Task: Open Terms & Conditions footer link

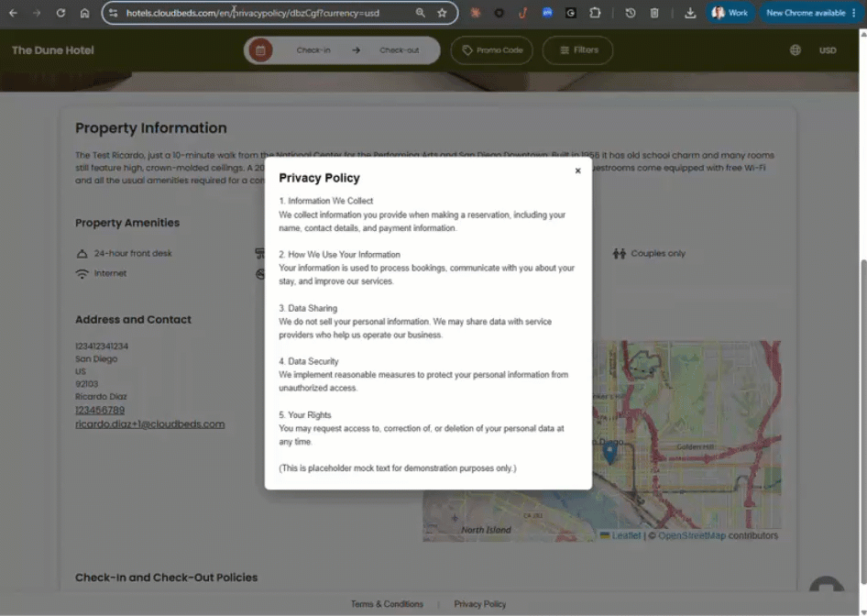Action: tap(387, 604)
